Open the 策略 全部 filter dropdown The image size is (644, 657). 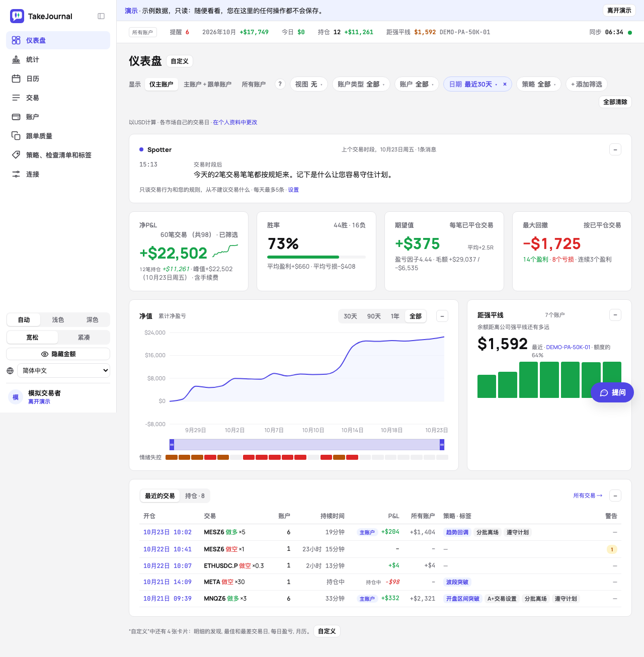(539, 84)
